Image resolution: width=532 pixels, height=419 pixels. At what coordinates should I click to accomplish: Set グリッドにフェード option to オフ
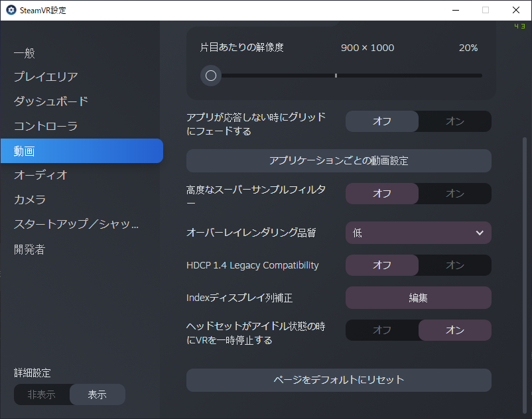click(x=382, y=121)
